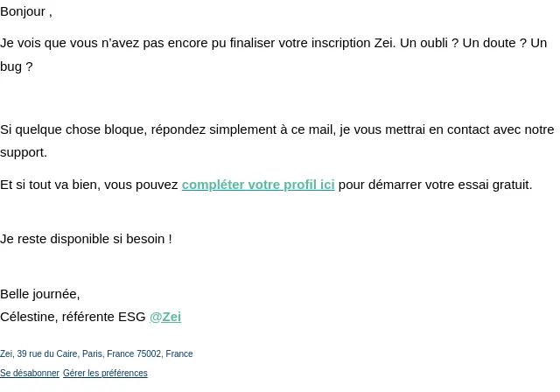
Task: Click the Zei postal address footer line
Action: pos(96,353)
